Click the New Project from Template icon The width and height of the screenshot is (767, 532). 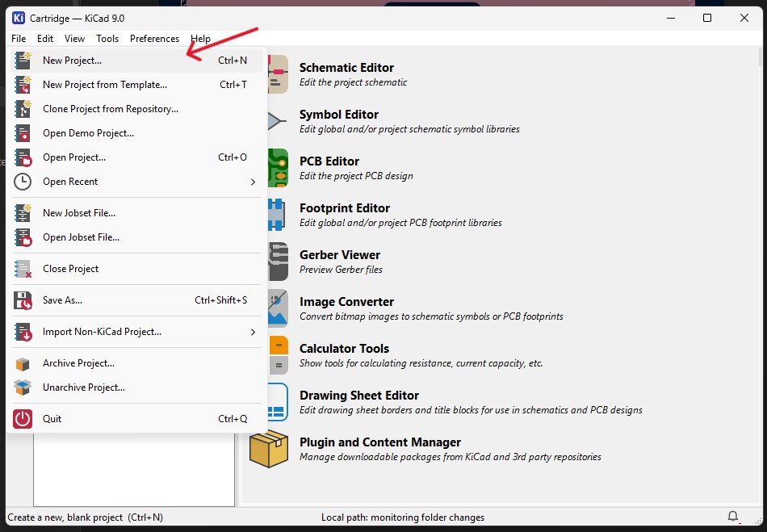tap(23, 85)
